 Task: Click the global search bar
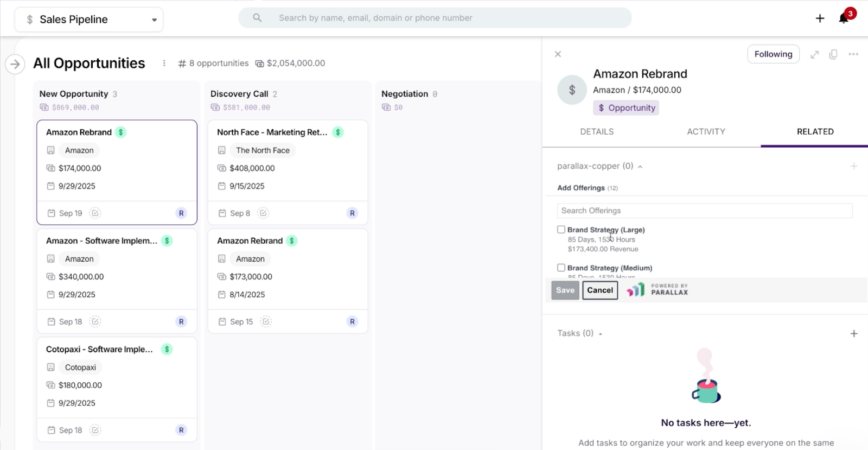[435, 18]
